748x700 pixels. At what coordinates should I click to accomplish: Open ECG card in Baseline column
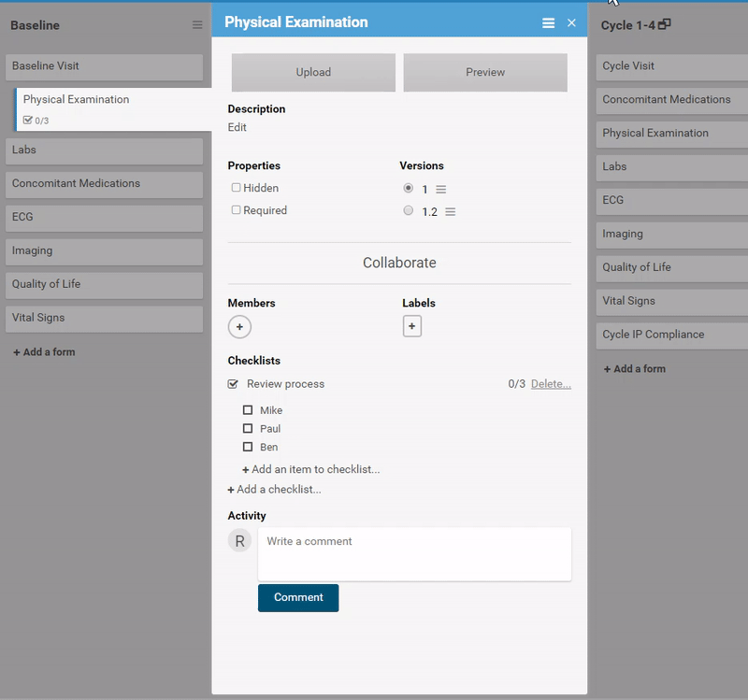pos(104,218)
